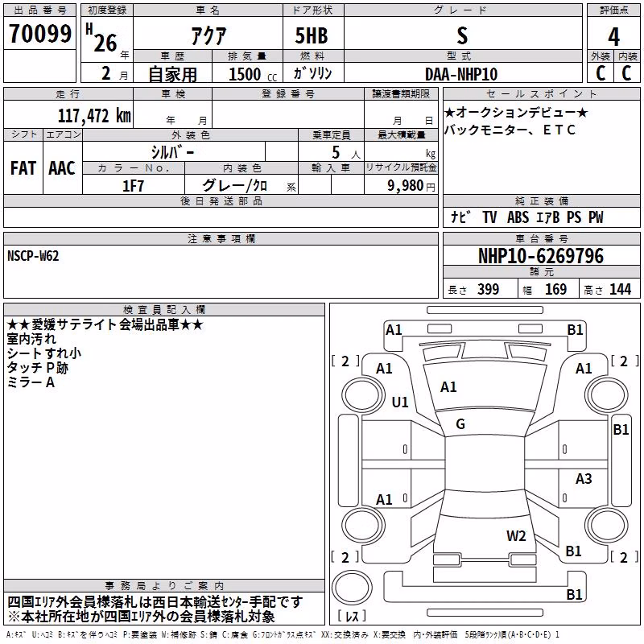Click the 注意事項欄 section header
This screenshot has height=644, width=644.
[221, 238]
